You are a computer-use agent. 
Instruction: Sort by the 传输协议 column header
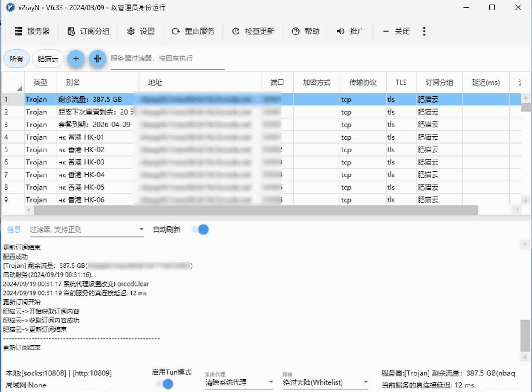tap(363, 82)
